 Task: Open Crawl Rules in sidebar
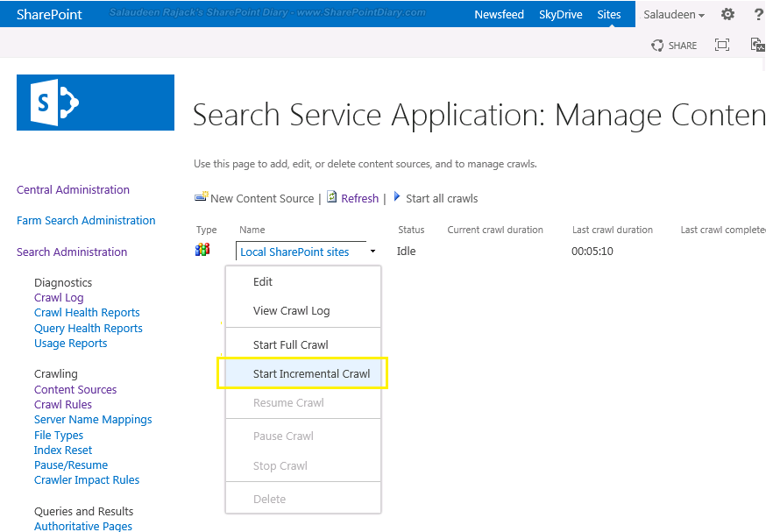pos(63,405)
